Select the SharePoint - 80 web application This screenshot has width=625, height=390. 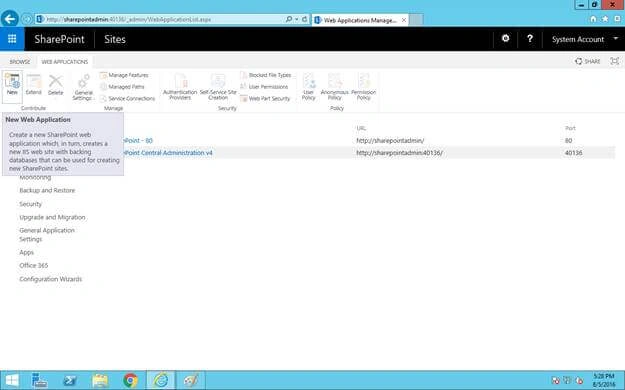point(138,140)
